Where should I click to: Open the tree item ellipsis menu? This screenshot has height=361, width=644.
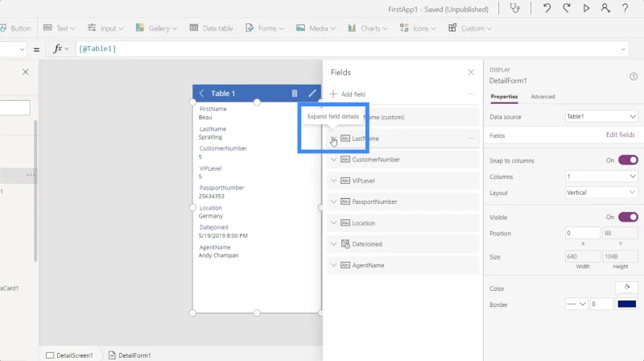(31, 175)
